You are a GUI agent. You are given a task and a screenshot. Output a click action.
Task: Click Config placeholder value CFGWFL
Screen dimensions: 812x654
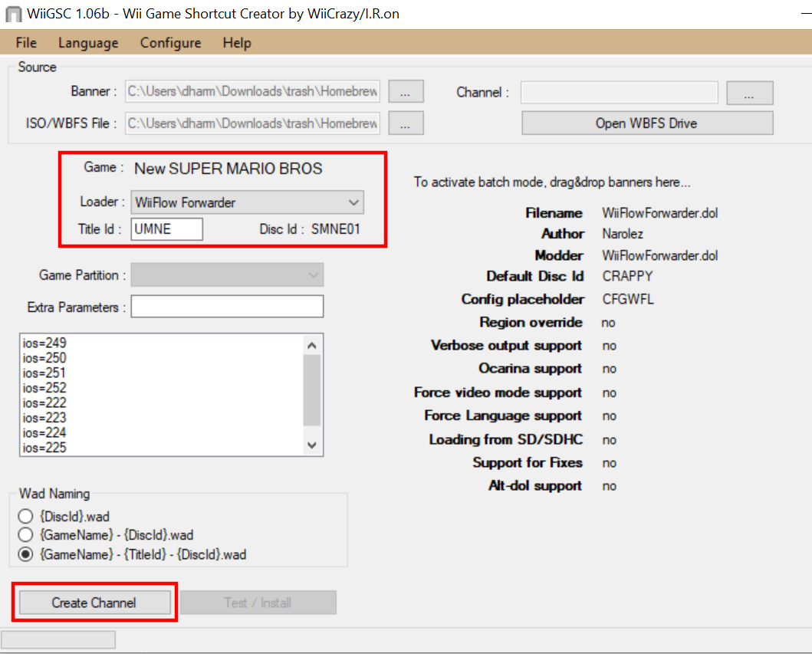click(x=628, y=299)
